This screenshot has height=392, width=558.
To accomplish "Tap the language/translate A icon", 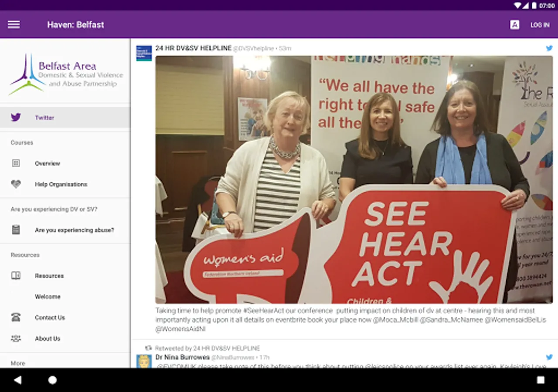I will (x=514, y=25).
